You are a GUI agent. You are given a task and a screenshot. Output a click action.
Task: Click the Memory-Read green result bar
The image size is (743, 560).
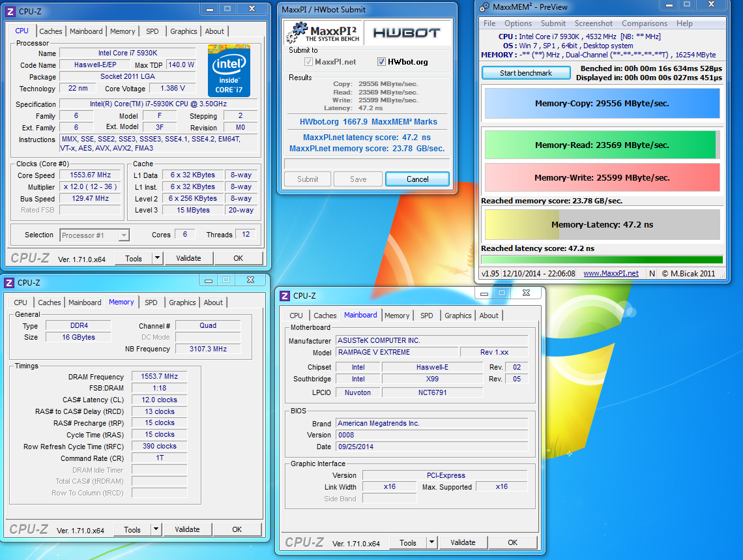(x=602, y=145)
